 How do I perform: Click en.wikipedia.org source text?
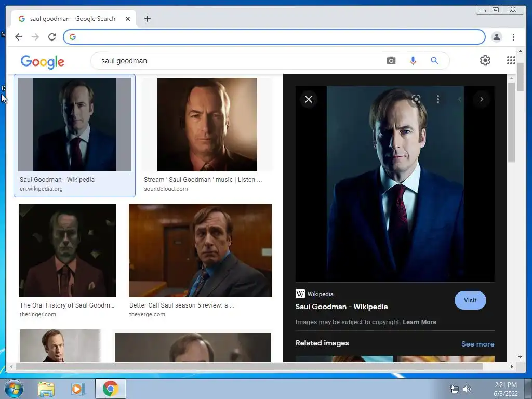point(41,189)
